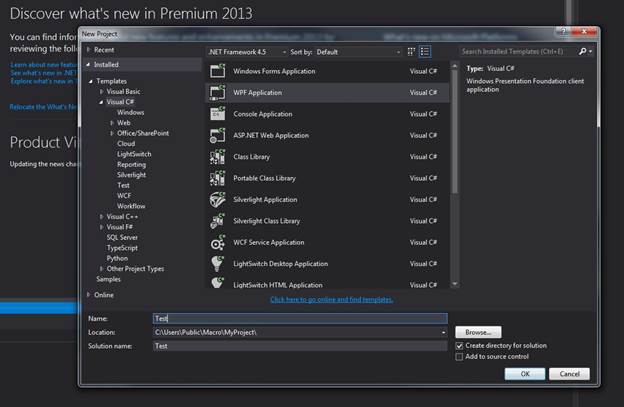Click the WPF Application template icon
The width and height of the screenshot is (624, 407).
218,92
